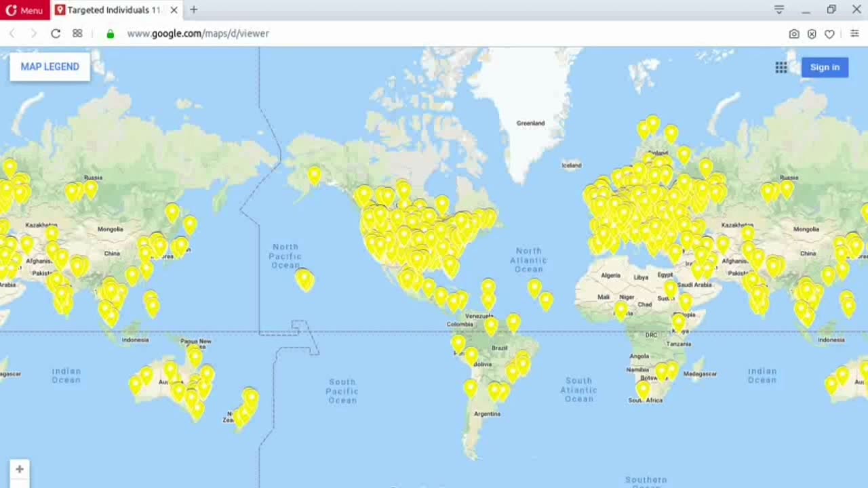Click the Algeria map label
Viewport: 868px width, 488px height.
611,276
